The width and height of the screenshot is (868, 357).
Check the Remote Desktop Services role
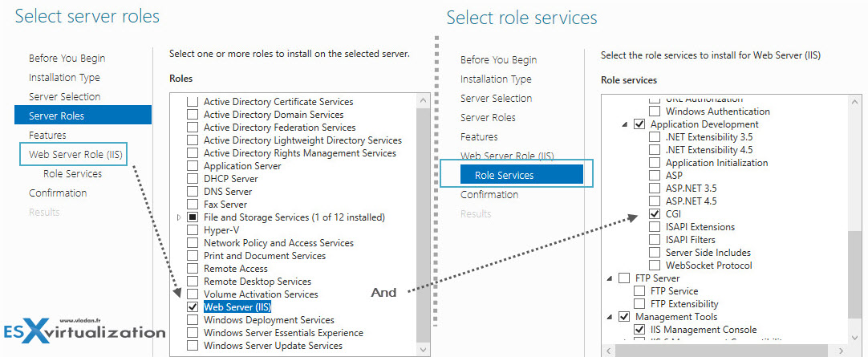coord(192,281)
